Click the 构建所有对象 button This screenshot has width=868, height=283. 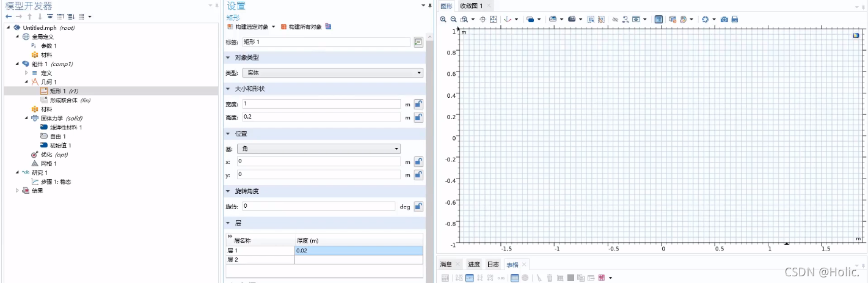[301, 27]
